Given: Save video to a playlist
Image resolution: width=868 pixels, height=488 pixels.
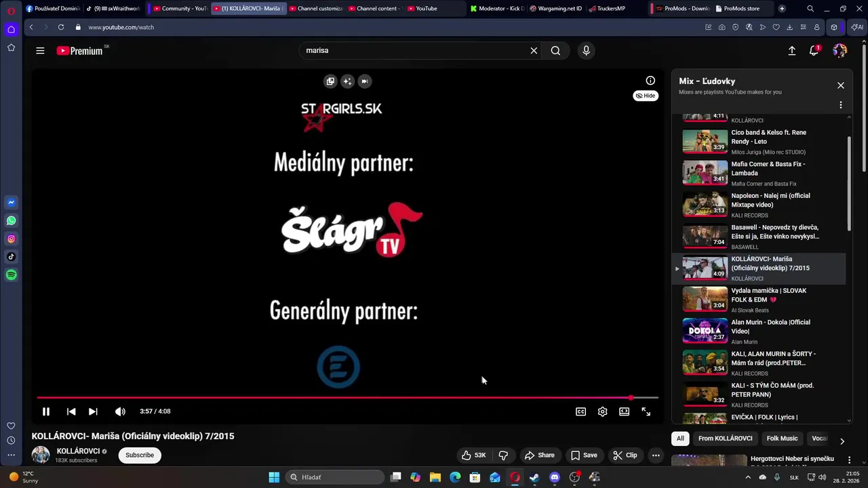Looking at the screenshot, I should [x=584, y=455].
